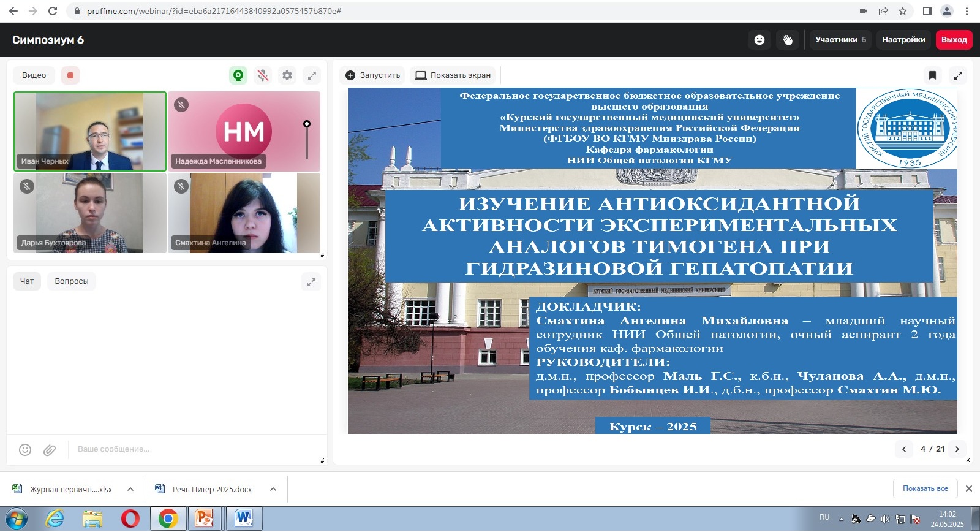
Task: Unmute the microphone toggle
Action: [x=263, y=75]
